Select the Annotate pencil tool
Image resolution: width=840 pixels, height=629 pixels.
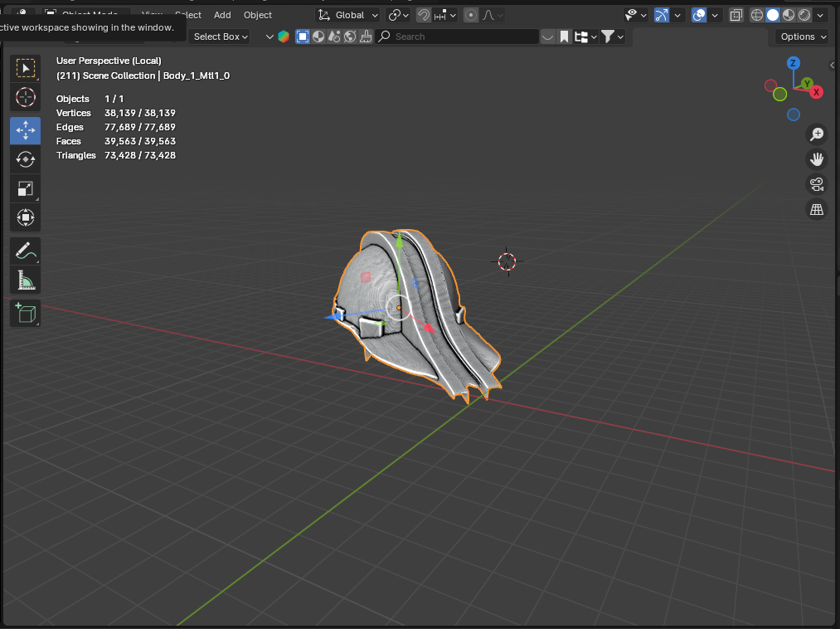click(x=25, y=251)
